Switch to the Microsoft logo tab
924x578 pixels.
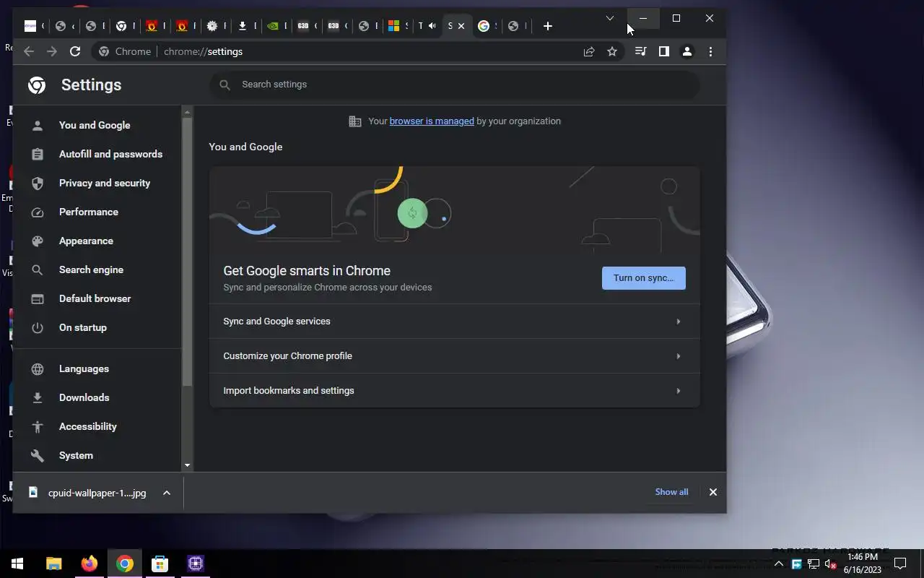(393, 26)
